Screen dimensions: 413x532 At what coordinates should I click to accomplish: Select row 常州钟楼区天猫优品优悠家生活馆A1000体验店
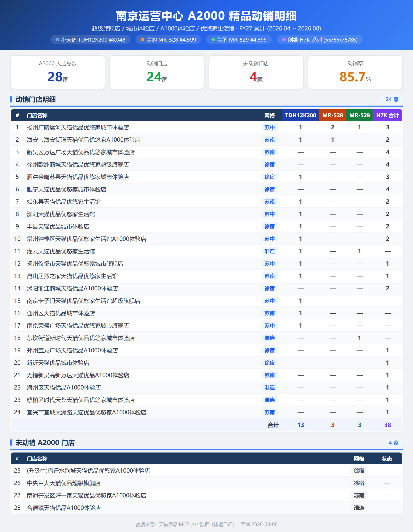coord(206,239)
